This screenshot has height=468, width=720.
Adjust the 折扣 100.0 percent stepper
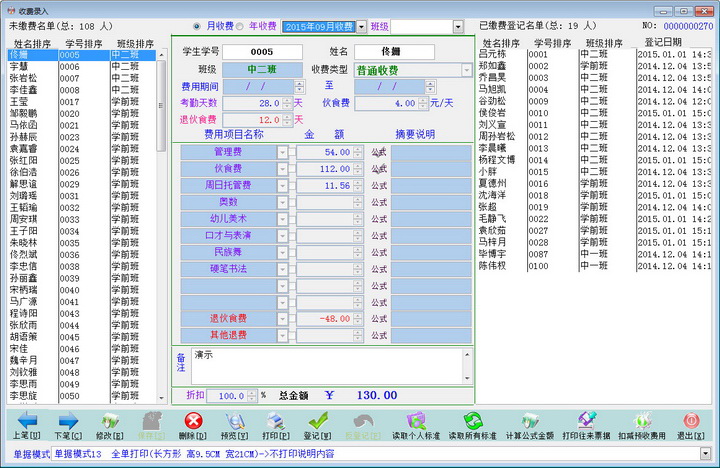[252, 396]
